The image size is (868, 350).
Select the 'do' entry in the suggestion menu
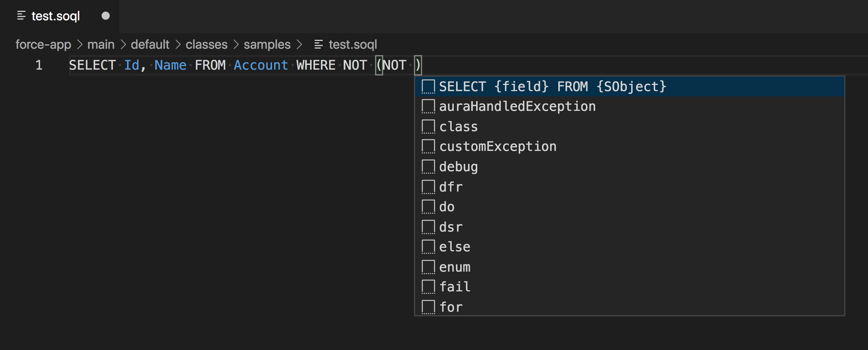[447, 206]
